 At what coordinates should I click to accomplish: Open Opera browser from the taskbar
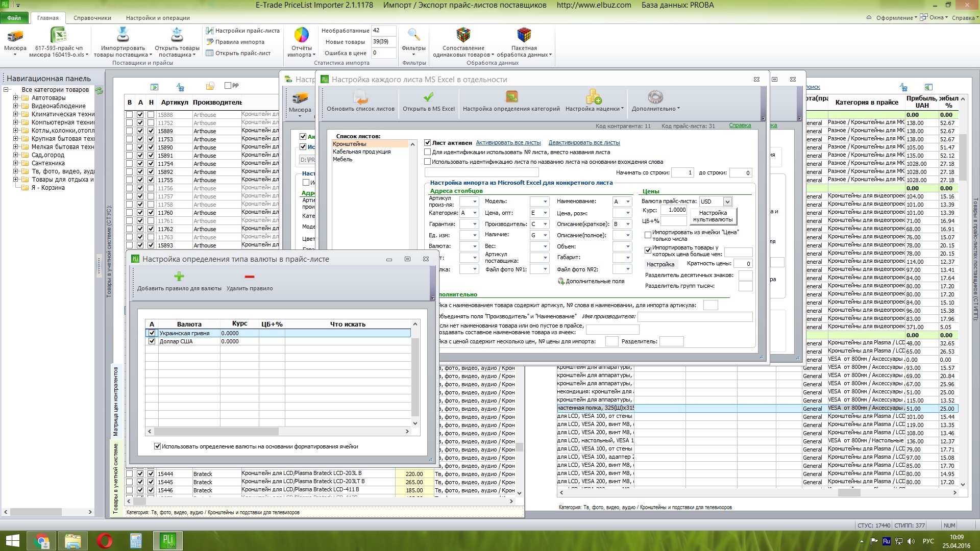coord(105,541)
